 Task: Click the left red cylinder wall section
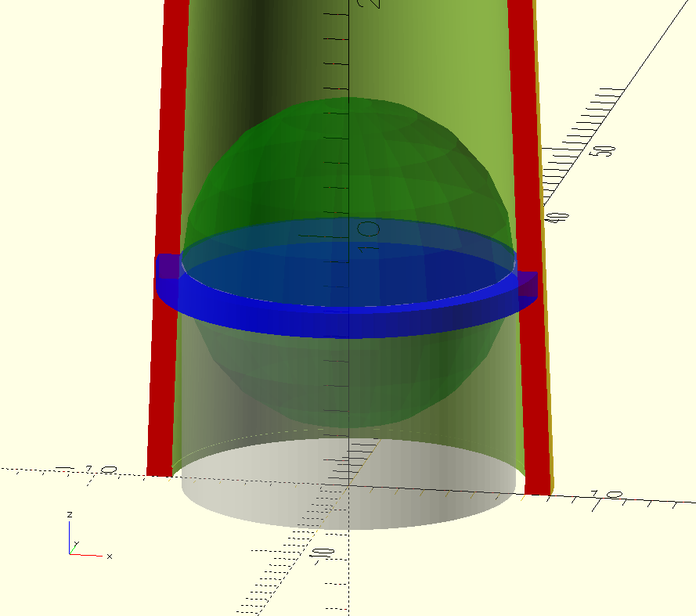pyautogui.click(x=168, y=240)
